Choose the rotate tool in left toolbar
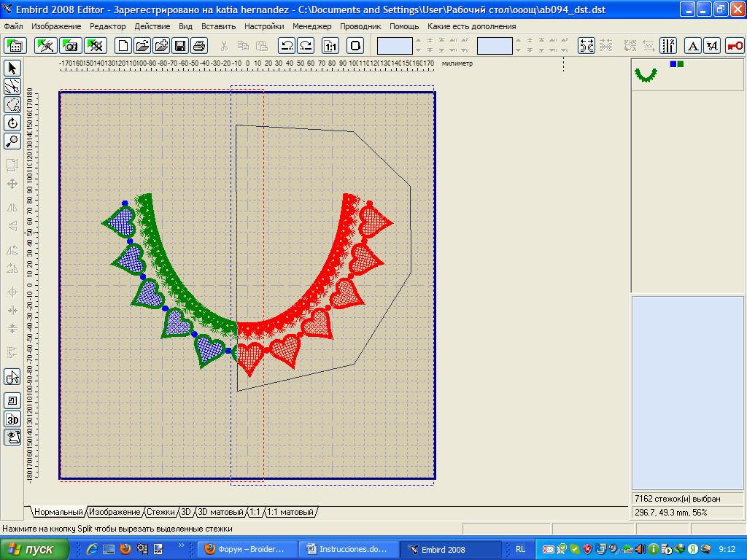The height and width of the screenshot is (560, 747). pos(12,123)
